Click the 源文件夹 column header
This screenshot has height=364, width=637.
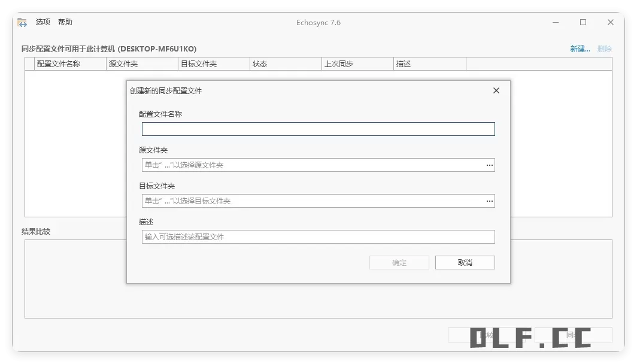[x=126, y=63]
